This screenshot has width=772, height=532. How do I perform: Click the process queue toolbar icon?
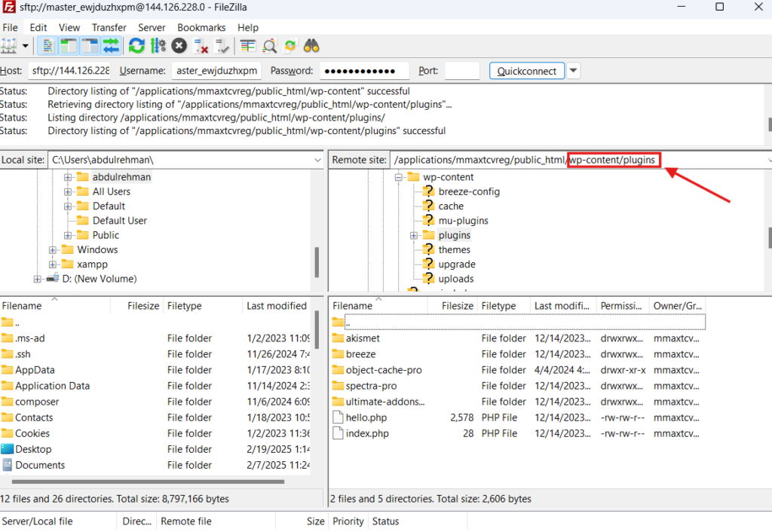point(158,46)
